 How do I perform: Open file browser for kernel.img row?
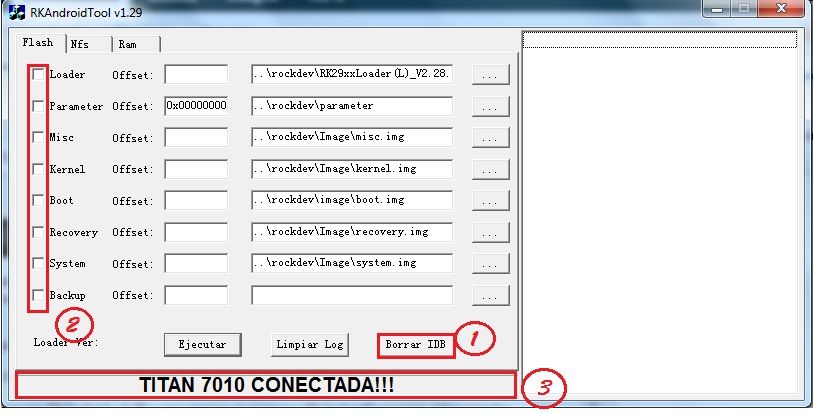tap(491, 170)
